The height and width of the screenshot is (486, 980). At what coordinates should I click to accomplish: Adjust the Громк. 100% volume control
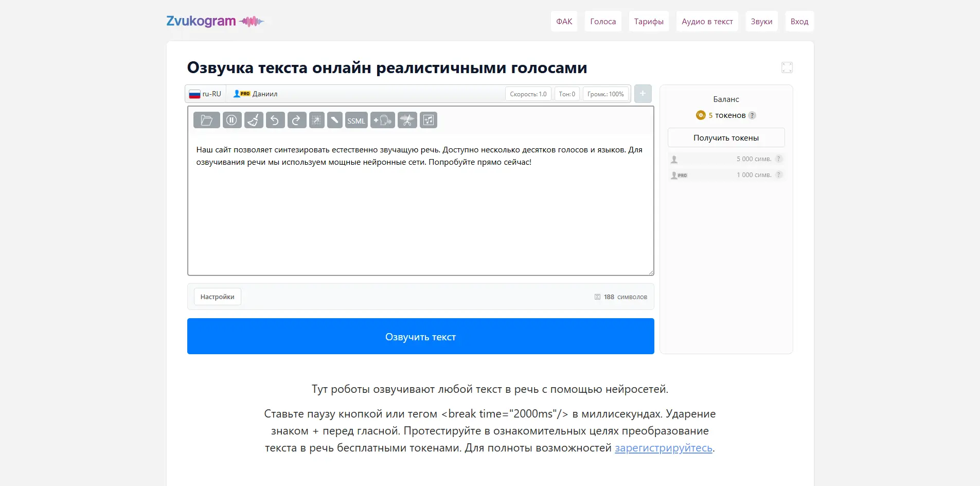(605, 94)
